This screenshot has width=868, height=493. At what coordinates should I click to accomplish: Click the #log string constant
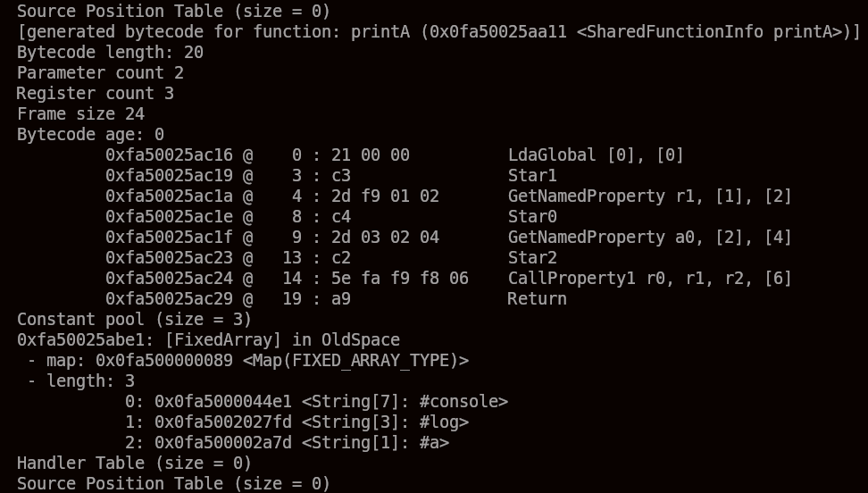[443, 422]
